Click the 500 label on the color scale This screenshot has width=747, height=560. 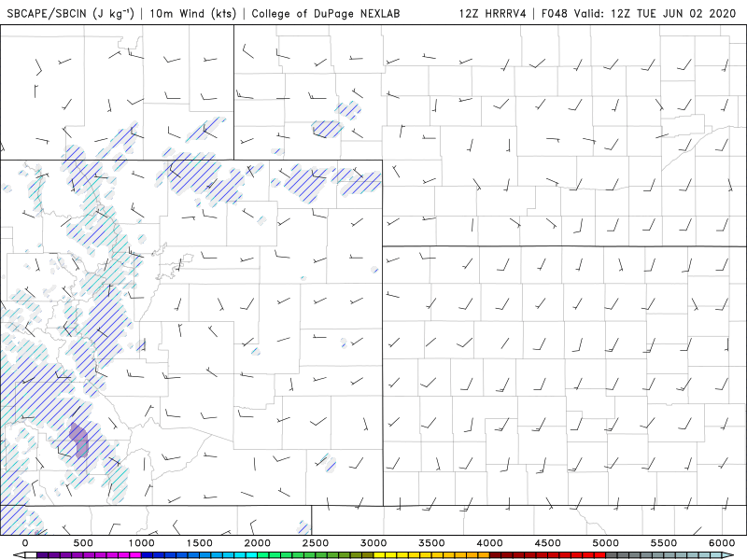83,543
